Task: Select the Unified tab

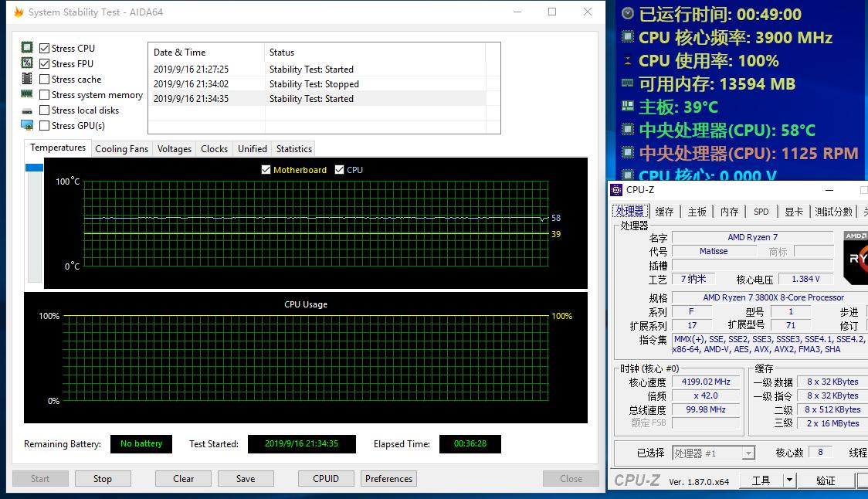Action: point(253,149)
